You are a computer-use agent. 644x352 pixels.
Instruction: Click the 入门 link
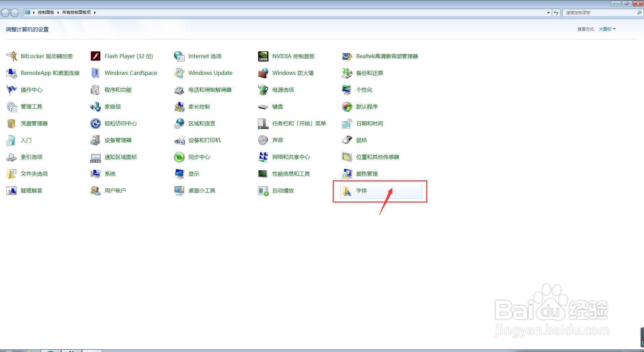26,140
